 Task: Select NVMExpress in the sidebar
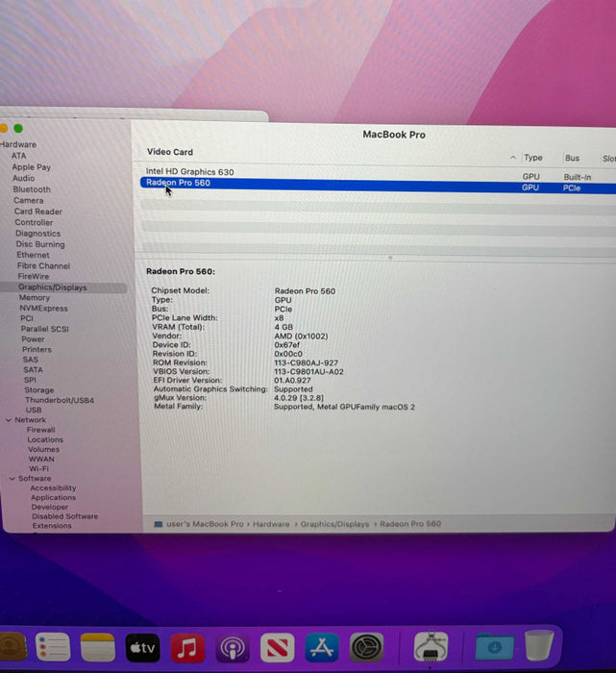44,309
